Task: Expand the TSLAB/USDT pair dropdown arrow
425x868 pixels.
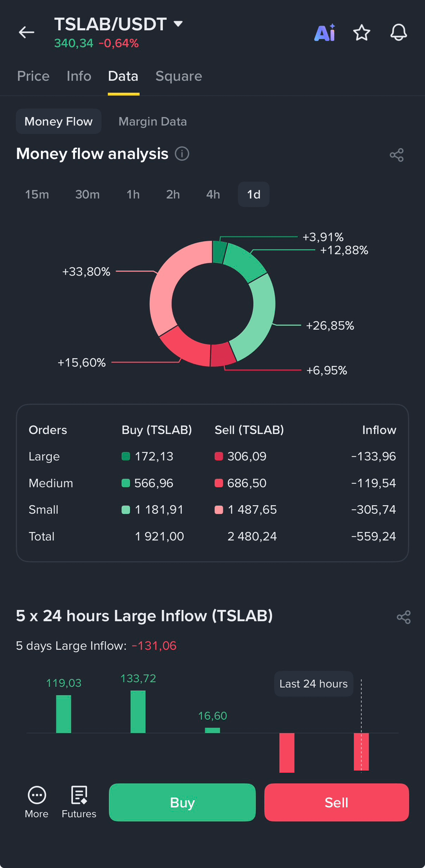Action: [x=178, y=24]
